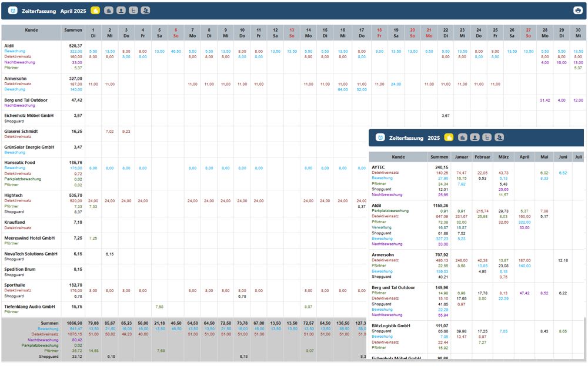Click the Summen column header in April table
The width and height of the screenshot is (588, 366).
(73, 30)
